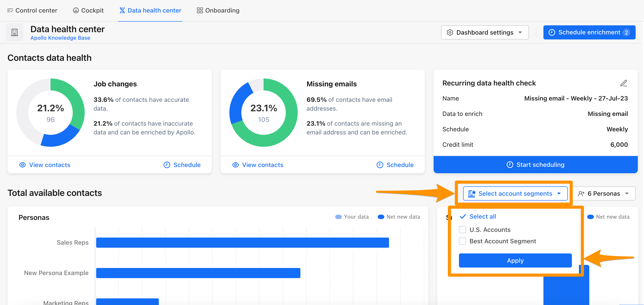The width and height of the screenshot is (644, 305).
Task: Check the Best Account Segment checkbox
Action: click(x=462, y=241)
